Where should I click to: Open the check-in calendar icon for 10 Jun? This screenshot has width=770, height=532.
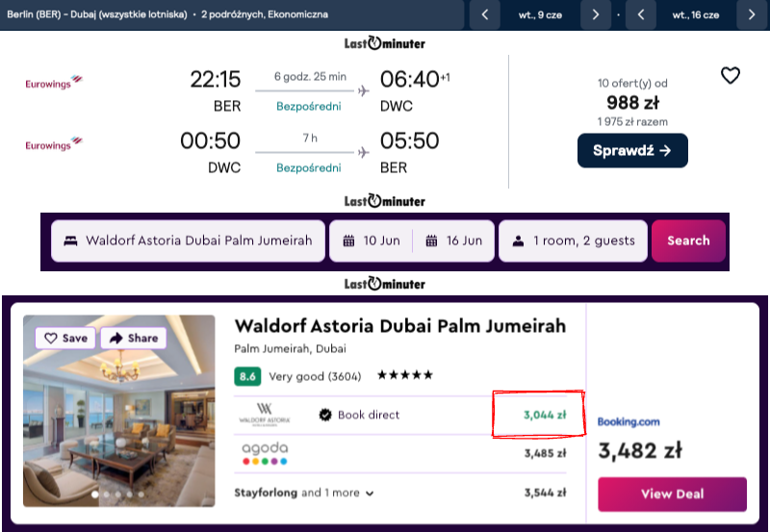[x=347, y=241]
